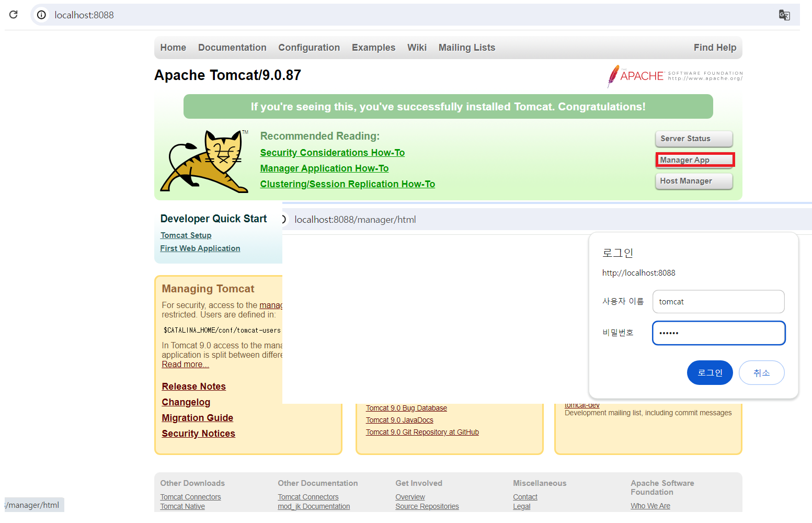This screenshot has width=812, height=523.
Task: Open the Mailing Lists menu item
Action: [466, 48]
